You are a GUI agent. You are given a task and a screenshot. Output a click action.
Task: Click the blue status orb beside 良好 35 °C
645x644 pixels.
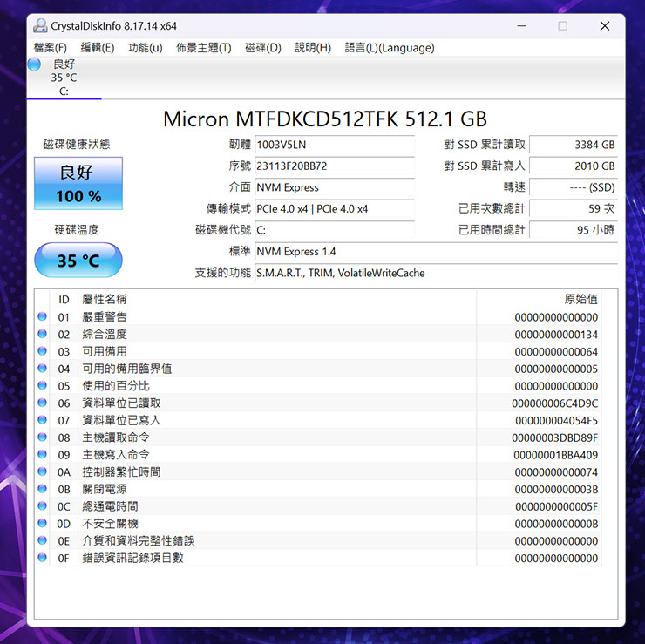34,64
